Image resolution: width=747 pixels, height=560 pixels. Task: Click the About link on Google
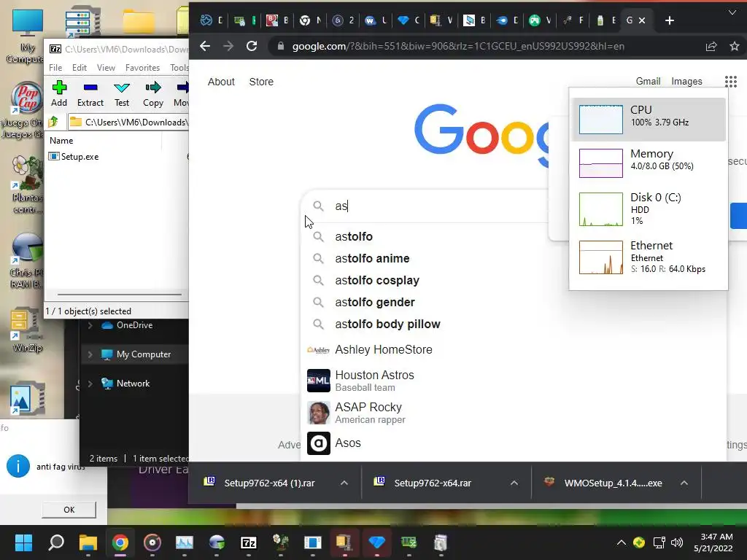point(221,82)
